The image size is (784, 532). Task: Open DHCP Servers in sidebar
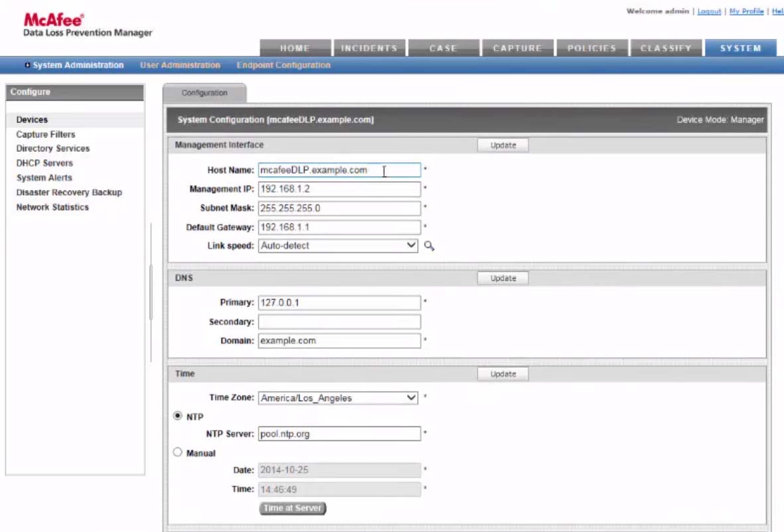click(44, 163)
